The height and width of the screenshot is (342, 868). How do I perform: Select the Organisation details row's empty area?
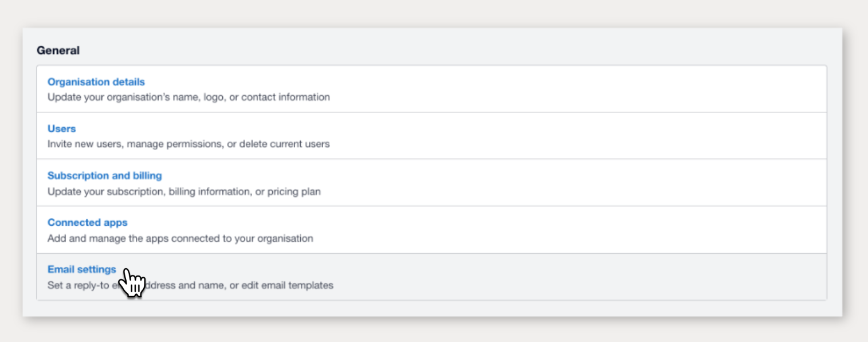tap(573, 89)
